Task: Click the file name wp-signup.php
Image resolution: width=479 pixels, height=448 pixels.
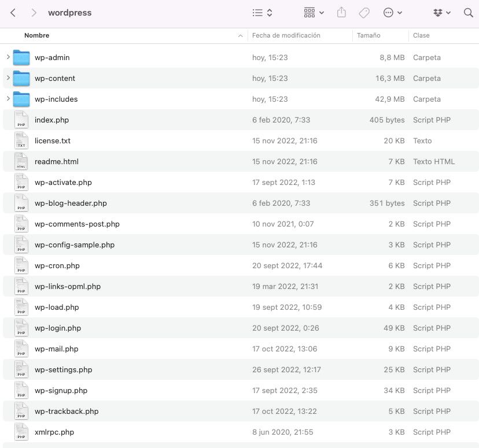Action: pyautogui.click(x=61, y=391)
